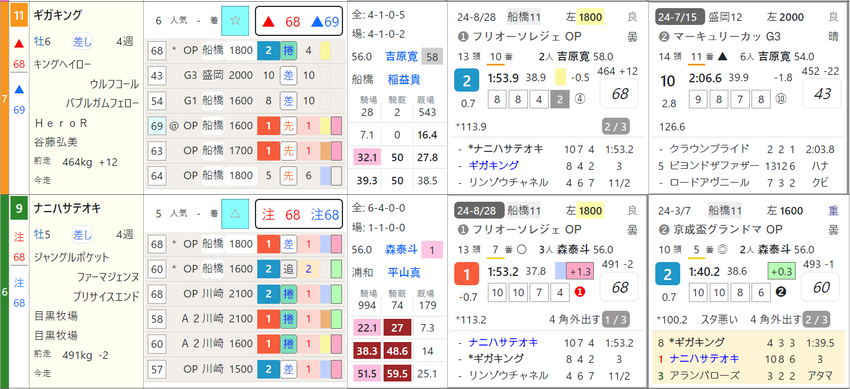
Task: Click the green +0.3 value box
Action: click(x=781, y=270)
